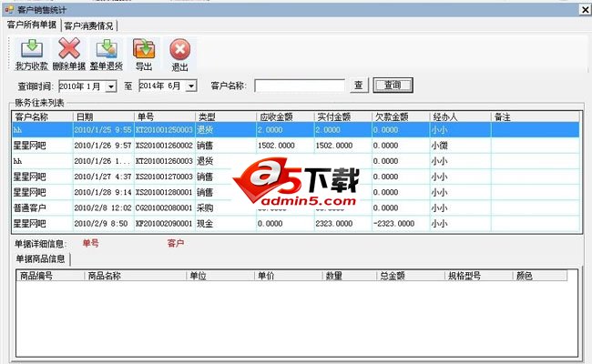
Task: Switch to 客户所有单据 tab
Action: pyautogui.click(x=31, y=25)
